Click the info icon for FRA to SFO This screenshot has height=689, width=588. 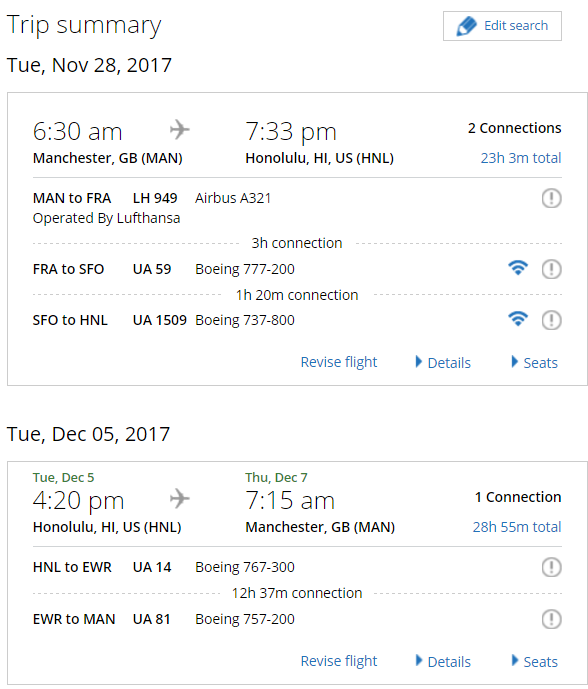click(551, 269)
